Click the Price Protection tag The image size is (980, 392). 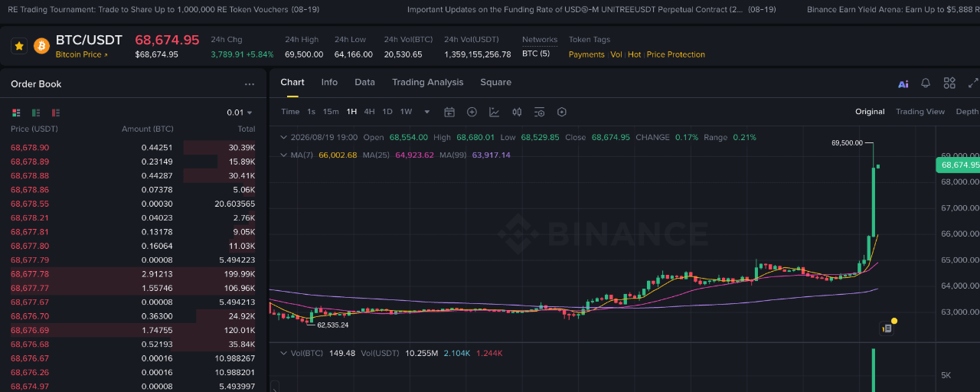click(x=676, y=55)
